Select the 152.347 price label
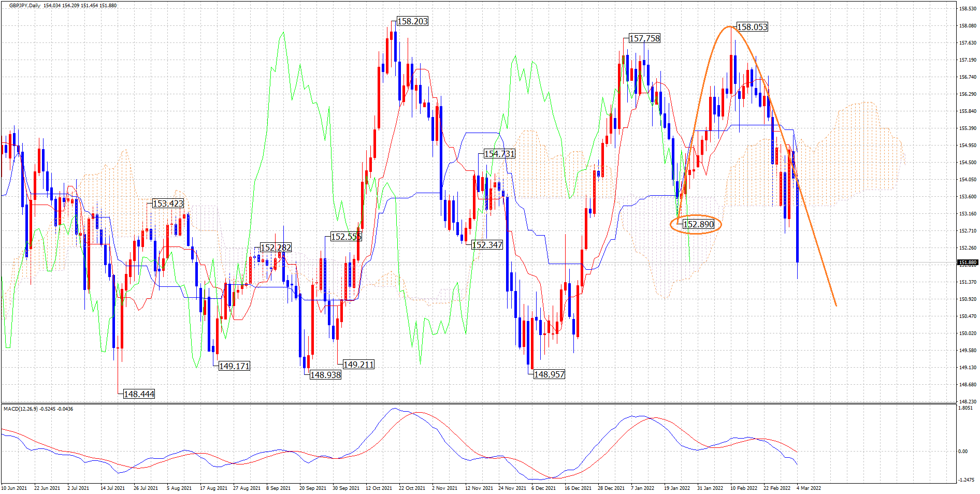980x494 pixels. click(x=487, y=245)
